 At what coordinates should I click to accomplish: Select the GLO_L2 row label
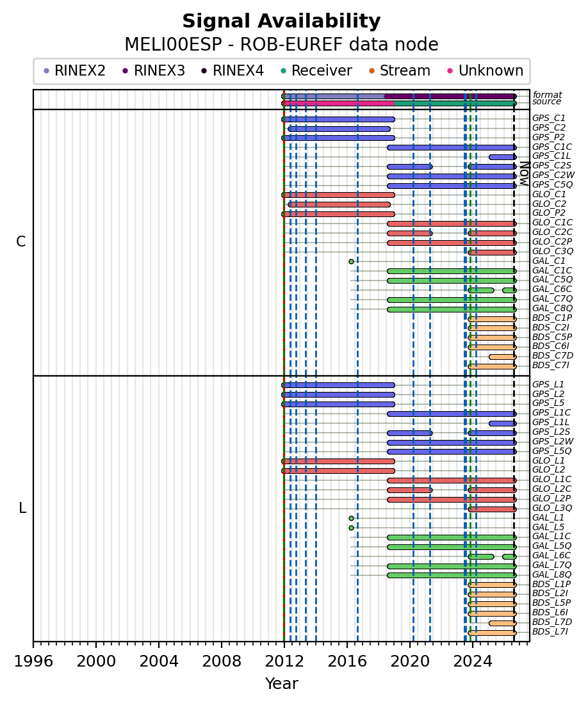pyautogui.click(x=548, y=470)
